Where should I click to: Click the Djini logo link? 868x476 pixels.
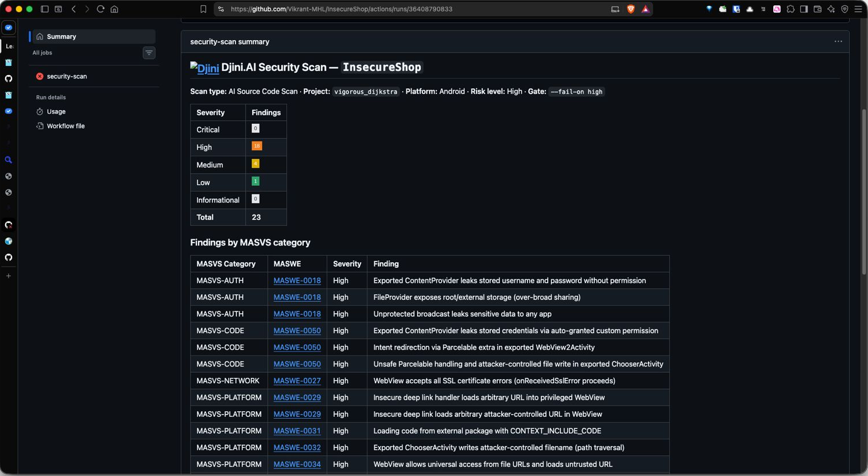[x=204, y=68]
